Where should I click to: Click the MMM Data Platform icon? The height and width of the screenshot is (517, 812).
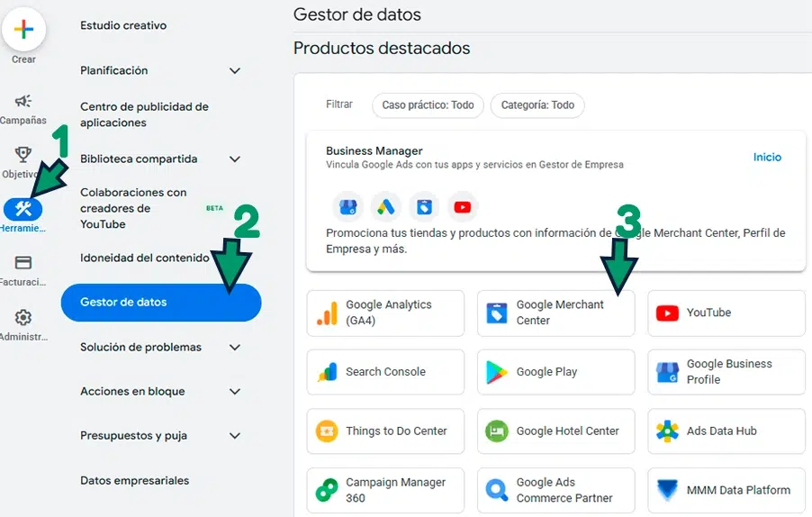(x=667, y=490)
